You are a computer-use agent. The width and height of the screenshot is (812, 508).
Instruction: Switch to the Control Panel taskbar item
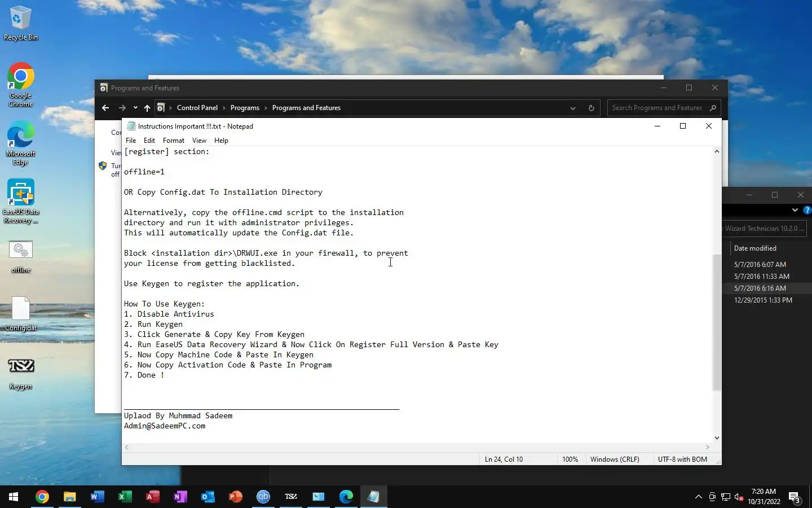[319, 497]
